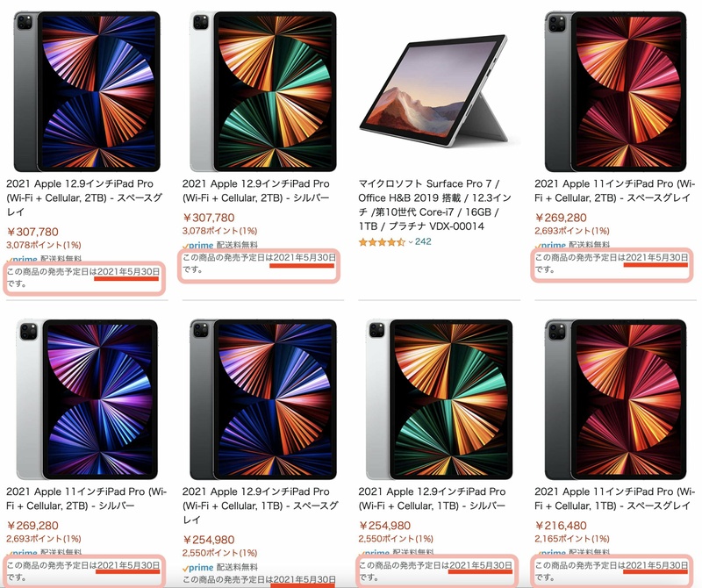The height and width of the screenshot is (588, 702).
Task: Open the star rating popover chevron beside 242
Action: [x=409, y=241]
